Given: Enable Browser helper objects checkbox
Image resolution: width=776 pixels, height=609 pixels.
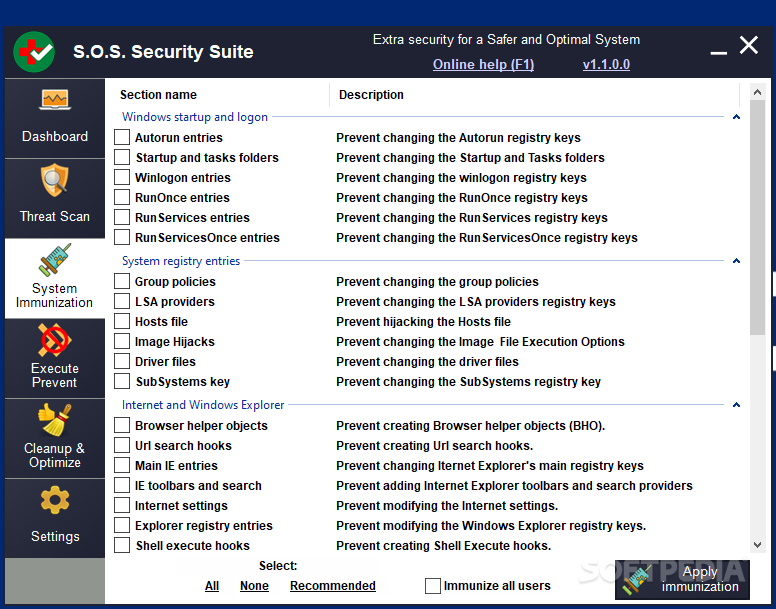Looking at the screenshot, I should tap(122, 425).
